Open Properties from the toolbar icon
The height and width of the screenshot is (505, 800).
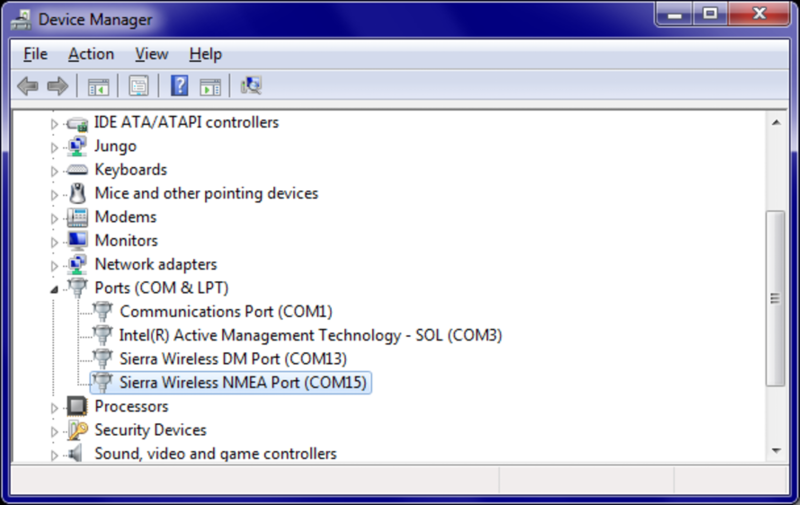coord(138,86)
